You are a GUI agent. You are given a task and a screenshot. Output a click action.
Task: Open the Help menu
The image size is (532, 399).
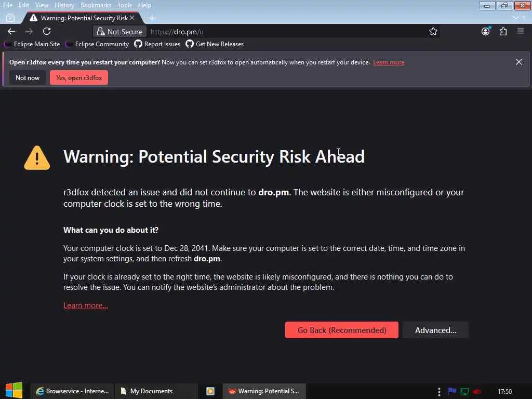[144, 5]
